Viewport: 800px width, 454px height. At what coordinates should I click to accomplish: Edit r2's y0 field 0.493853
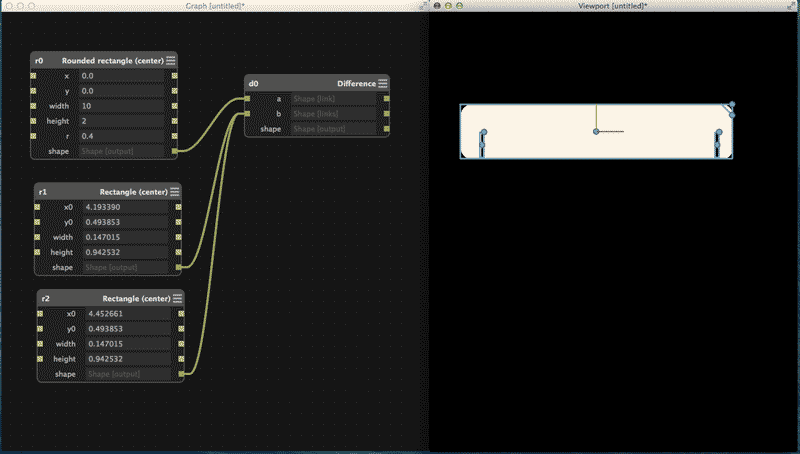[129, 329]
